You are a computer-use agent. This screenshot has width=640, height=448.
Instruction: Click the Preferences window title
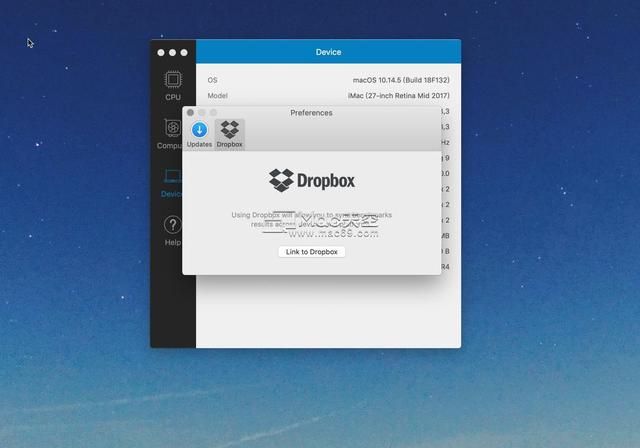(x=311, y=113)
